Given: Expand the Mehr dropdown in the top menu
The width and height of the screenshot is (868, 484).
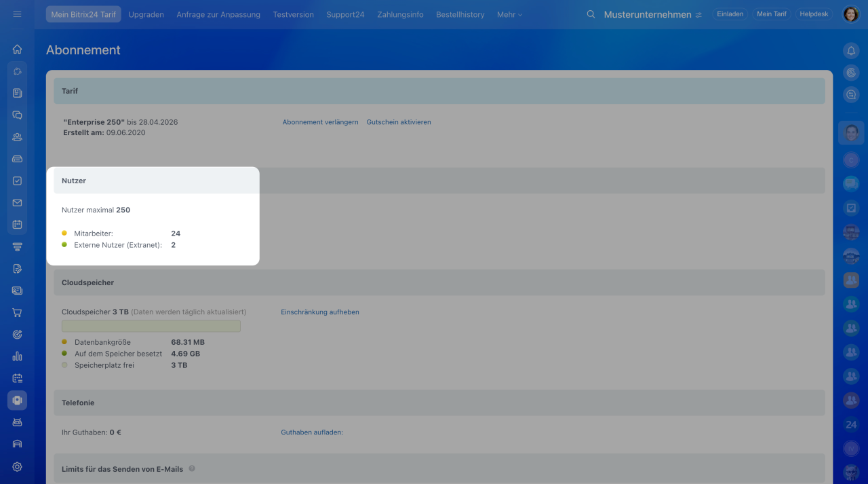Looking at the screenshot, I should [509, 14].
